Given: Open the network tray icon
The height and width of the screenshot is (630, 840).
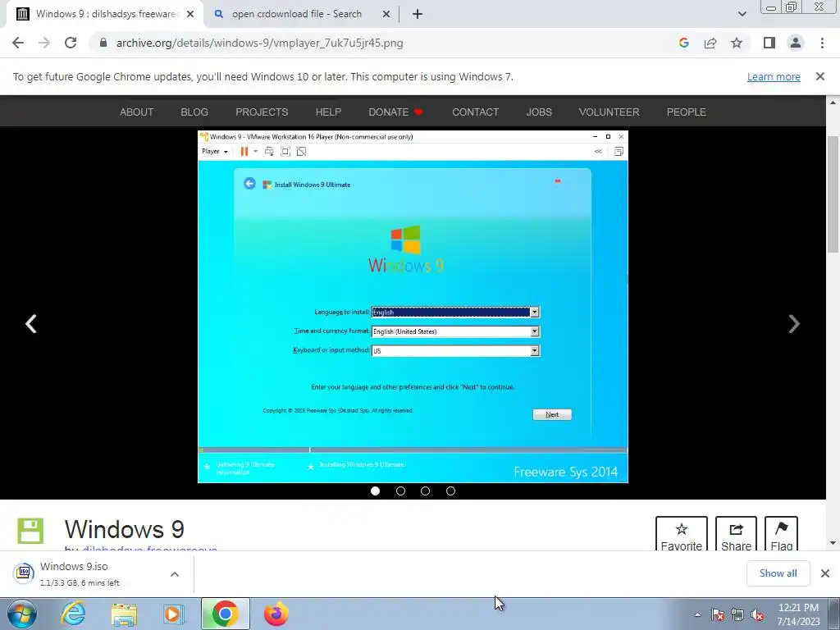Looking at the screenshot, I should pyautogui.click(x=737, y=615).
